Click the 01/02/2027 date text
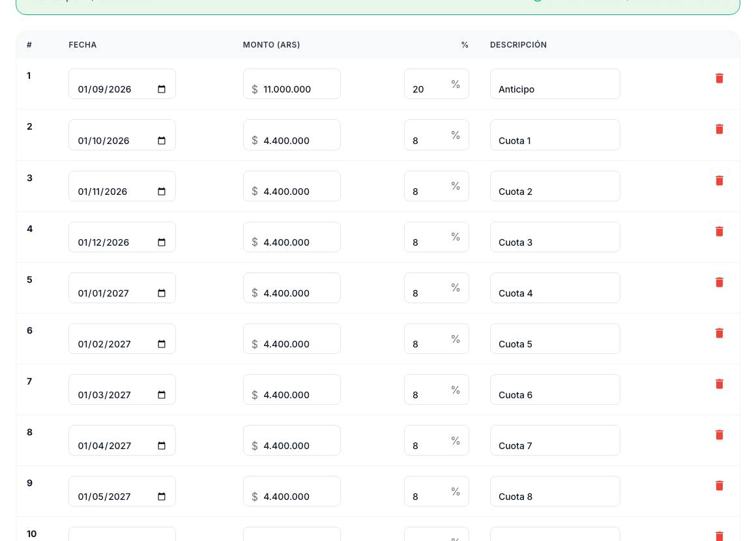Screen dimensions: 756x541 [104, 344]
